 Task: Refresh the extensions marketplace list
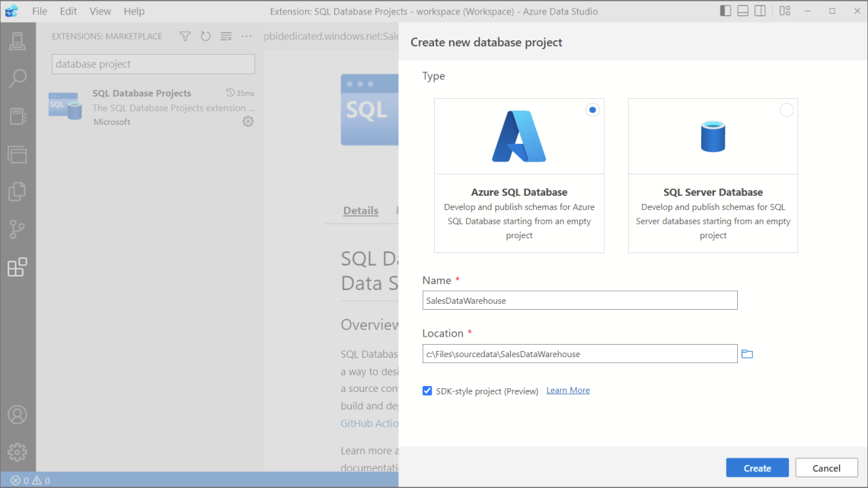click(206, 36)
